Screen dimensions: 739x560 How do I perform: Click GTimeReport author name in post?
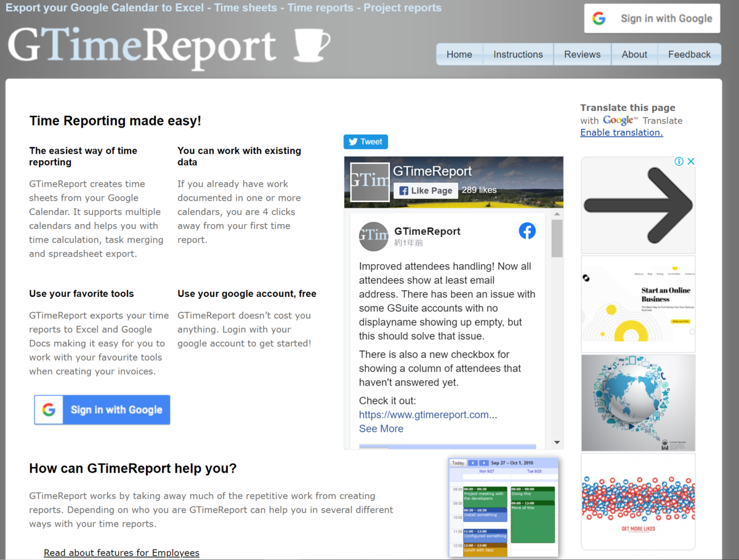[x=427, y=231]
